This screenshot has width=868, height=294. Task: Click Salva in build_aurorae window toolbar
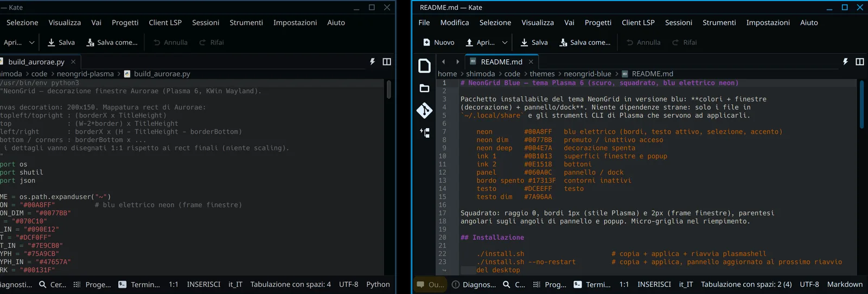(61, 42)
